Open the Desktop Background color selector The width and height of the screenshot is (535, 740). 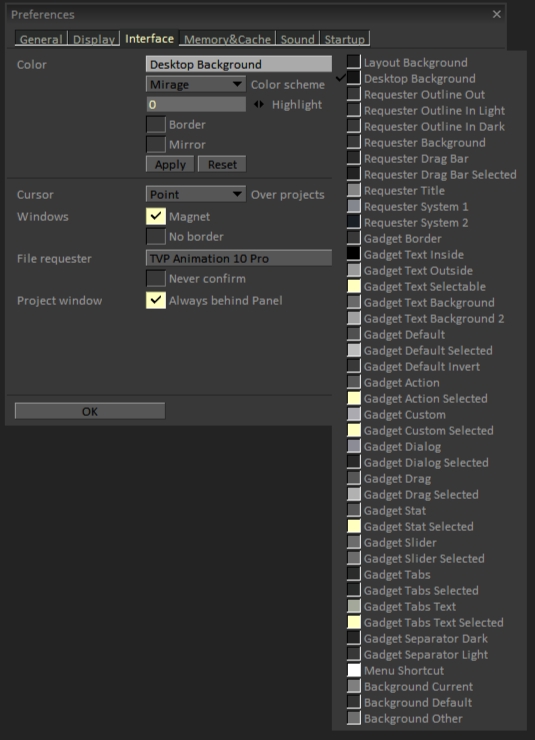pyautogui.click(x=239, y=64)
